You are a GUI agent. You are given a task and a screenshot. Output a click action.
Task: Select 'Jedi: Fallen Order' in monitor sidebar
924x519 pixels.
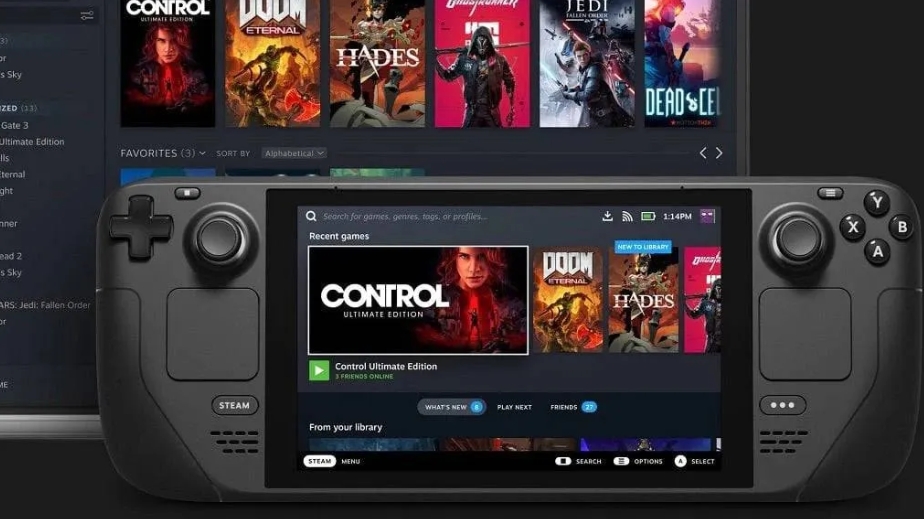pyautogui.click(x=45, y=305)
